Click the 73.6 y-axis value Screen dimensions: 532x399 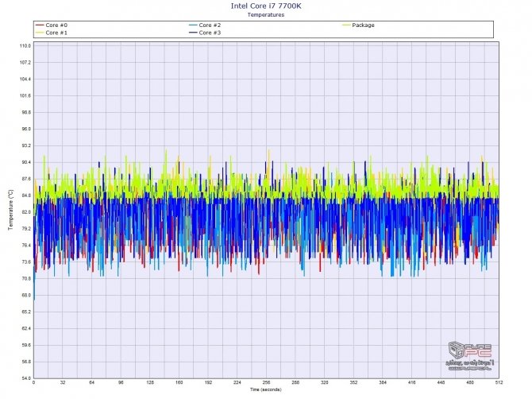point(25,262)
